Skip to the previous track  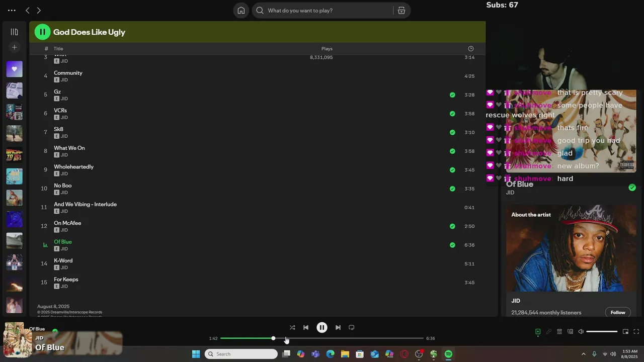pos(306,327)
